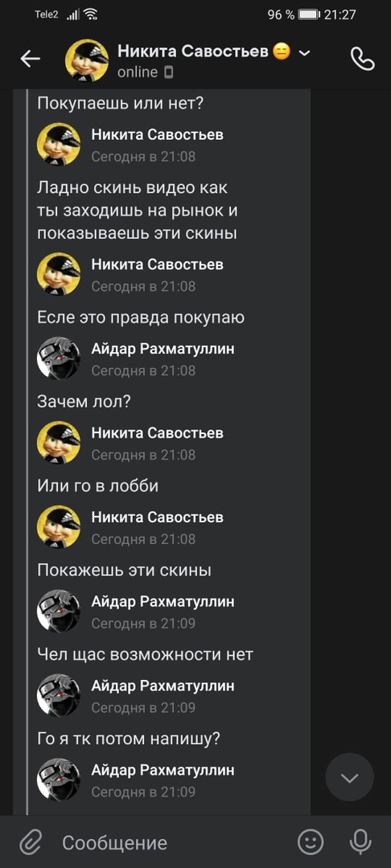Viewport: 391px width, 868px height.
Task: Open Никита Савостьев contact name in header
Action: pos(193,52)
